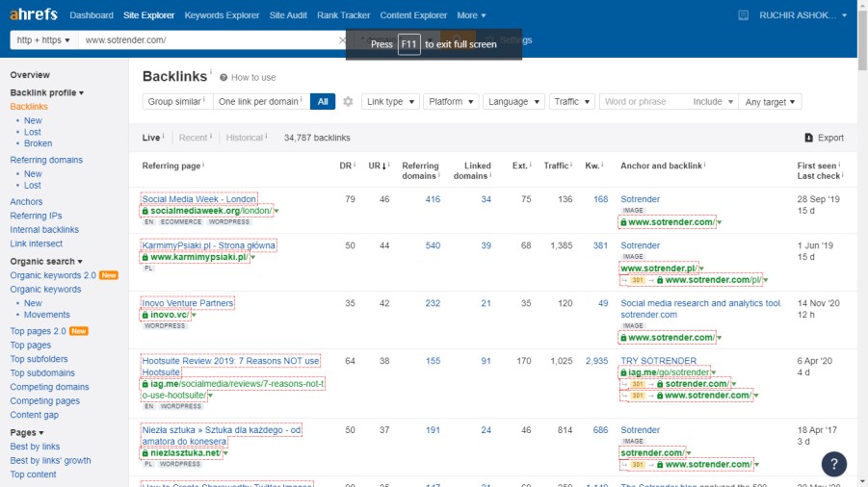Open the Any target dropdown
The image size is (868, 487).
tap(770, 102)
